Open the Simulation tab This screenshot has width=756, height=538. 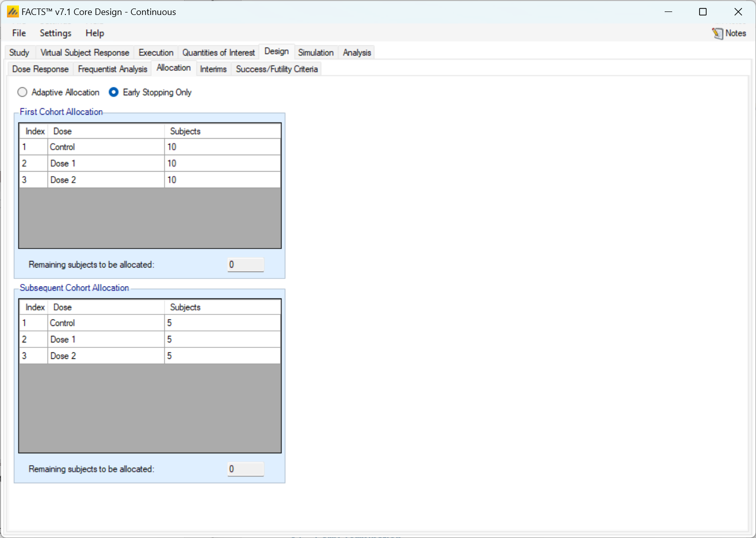[x=315, y=53]
